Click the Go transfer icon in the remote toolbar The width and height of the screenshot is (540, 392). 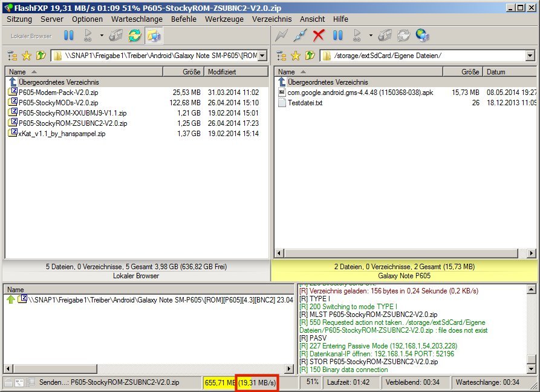[357, 36]
